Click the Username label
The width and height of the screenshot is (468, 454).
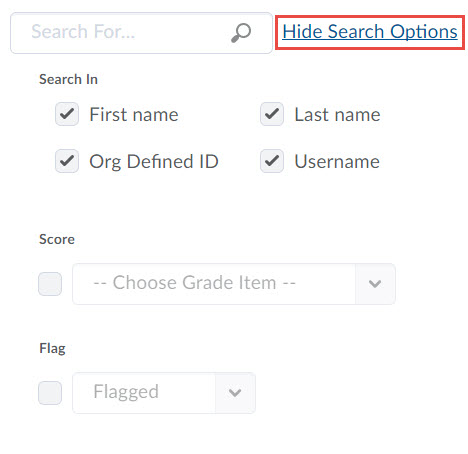[337, 162]
